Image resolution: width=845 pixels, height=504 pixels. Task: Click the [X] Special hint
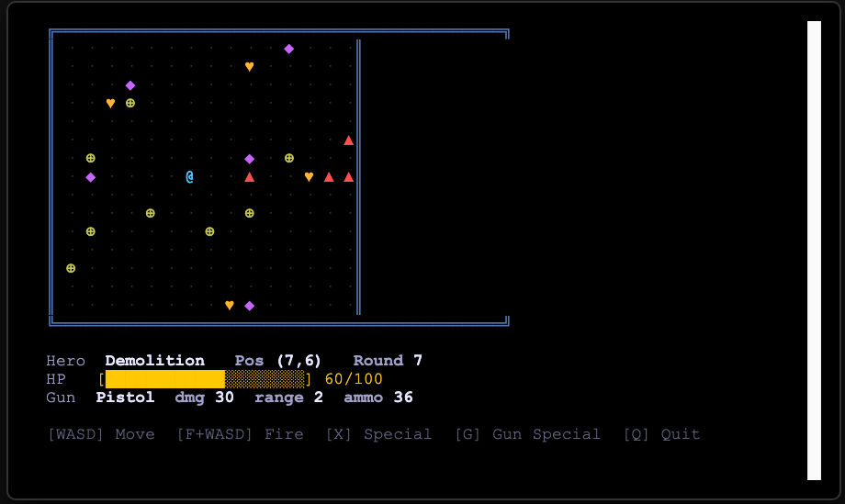[x=378, y=434]
